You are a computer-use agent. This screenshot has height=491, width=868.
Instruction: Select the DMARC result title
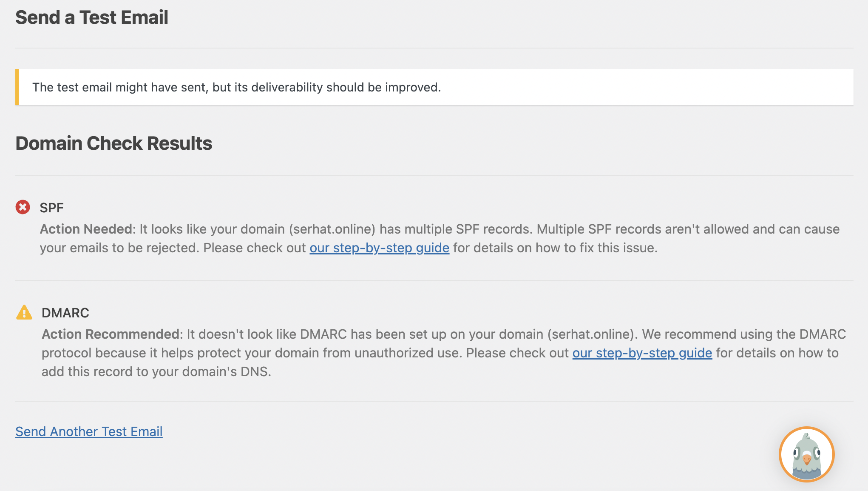coord(65,313)
